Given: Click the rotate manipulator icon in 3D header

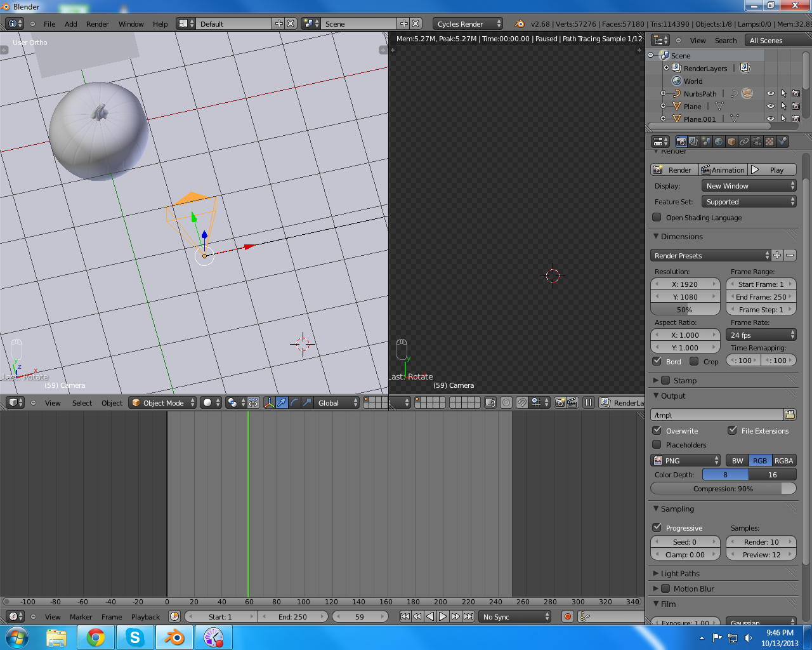Looking at the screenshot, I should coord(294,402).
